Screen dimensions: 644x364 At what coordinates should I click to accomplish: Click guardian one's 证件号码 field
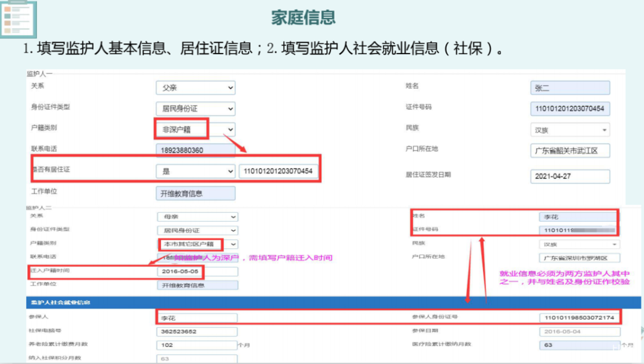point(570,108)
